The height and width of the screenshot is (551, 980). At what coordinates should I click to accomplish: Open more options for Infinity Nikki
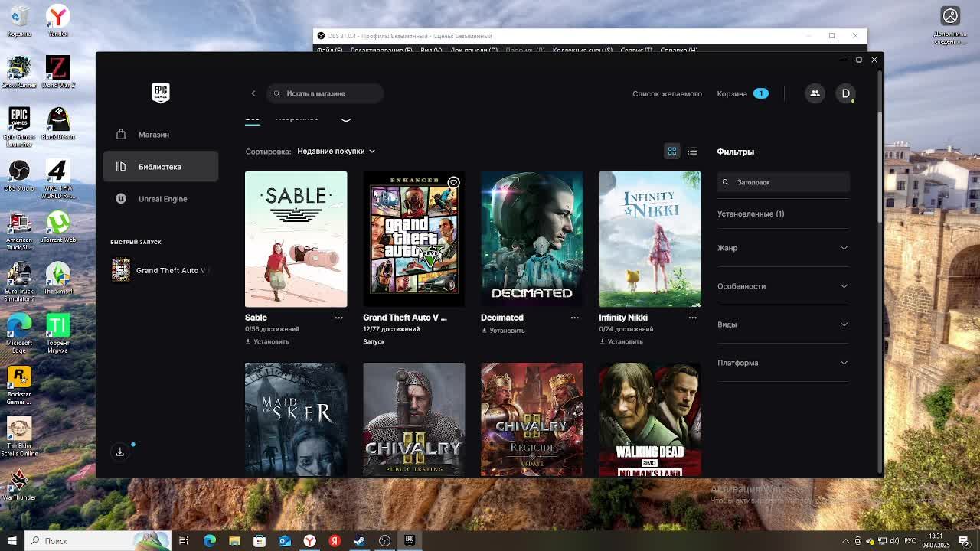(692, 318)
